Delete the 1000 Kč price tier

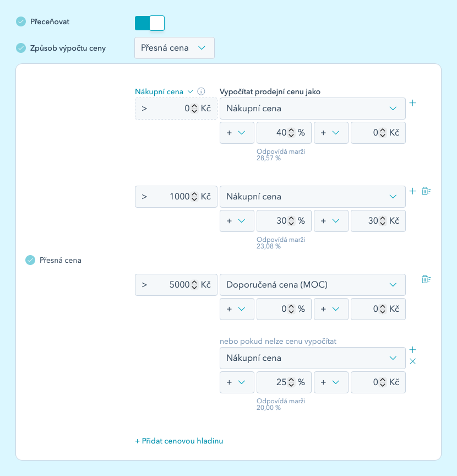(426, 191)
